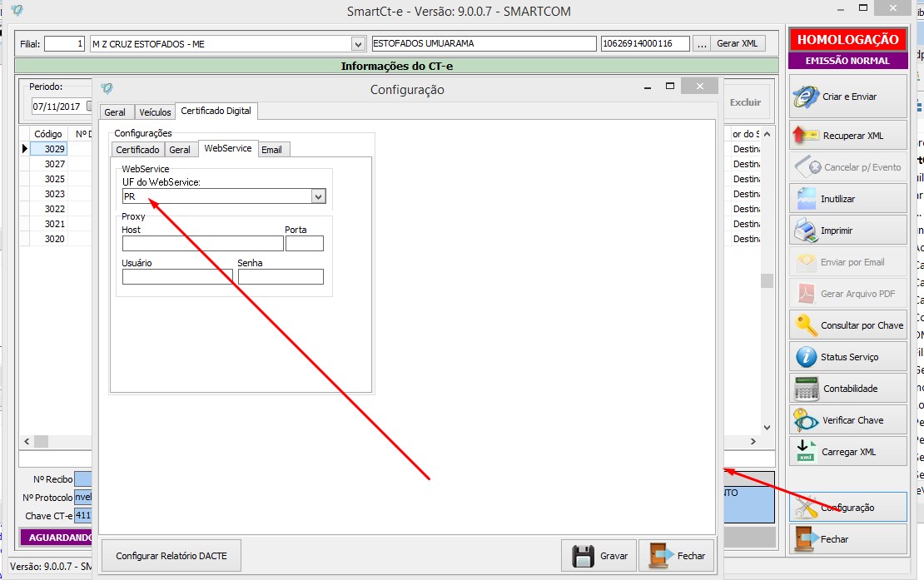Switch to the outer Geral tab
The width and height of the screenshot is (924, 580).
(115, 112)
